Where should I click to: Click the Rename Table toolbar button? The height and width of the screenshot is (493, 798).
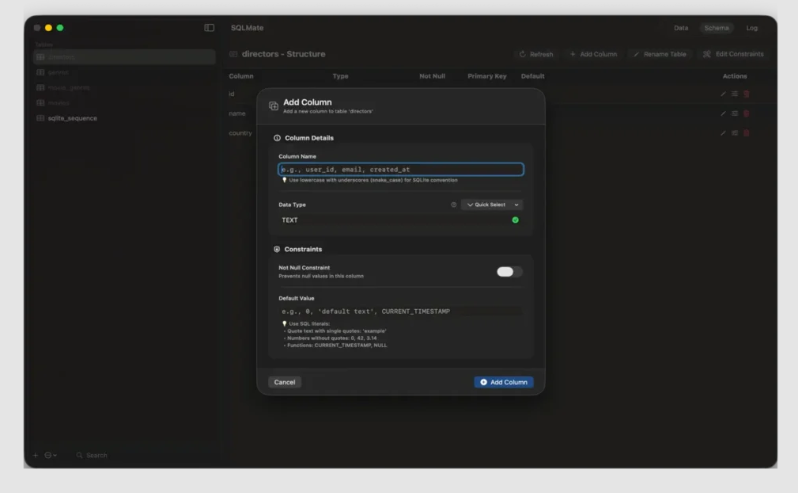pos(660,54)
